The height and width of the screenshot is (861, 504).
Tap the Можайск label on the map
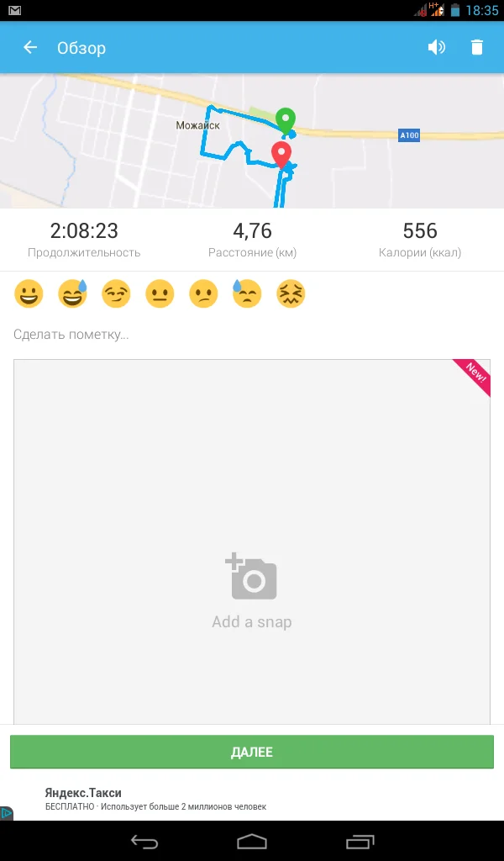(x=197, y=125)
